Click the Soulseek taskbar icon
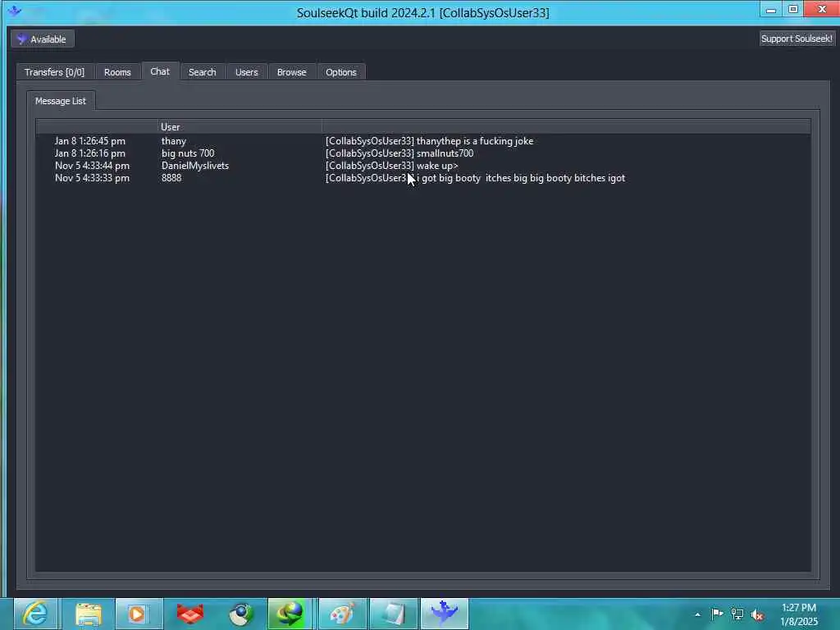 [x=445, y=614]
